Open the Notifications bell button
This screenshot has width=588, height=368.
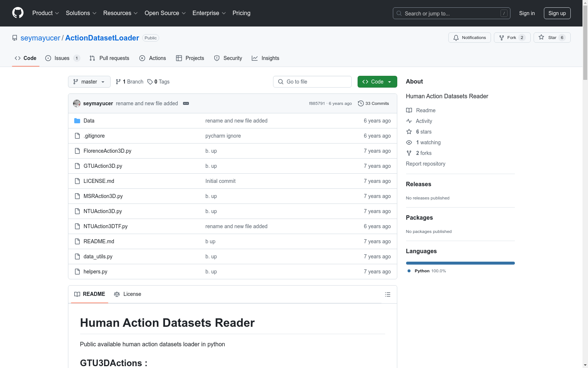[469, 38]
